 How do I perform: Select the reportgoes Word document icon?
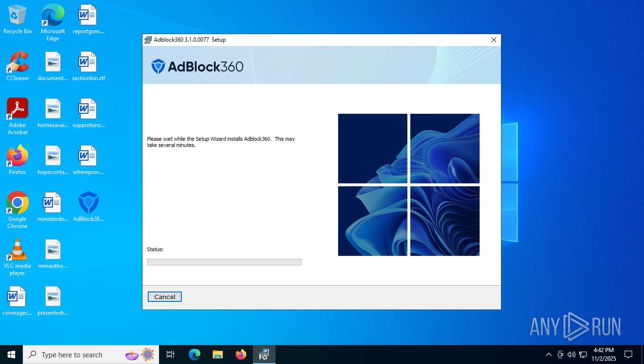pos(88,19)
